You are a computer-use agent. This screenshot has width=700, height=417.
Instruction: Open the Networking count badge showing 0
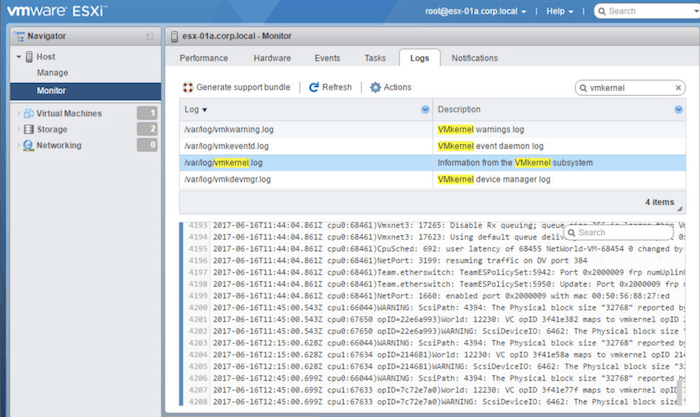147,145
